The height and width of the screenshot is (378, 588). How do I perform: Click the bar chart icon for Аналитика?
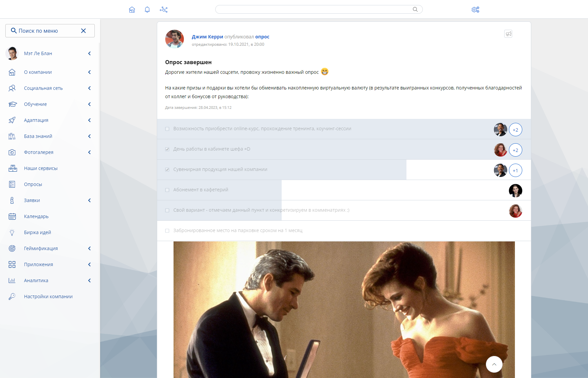[12, 280]
